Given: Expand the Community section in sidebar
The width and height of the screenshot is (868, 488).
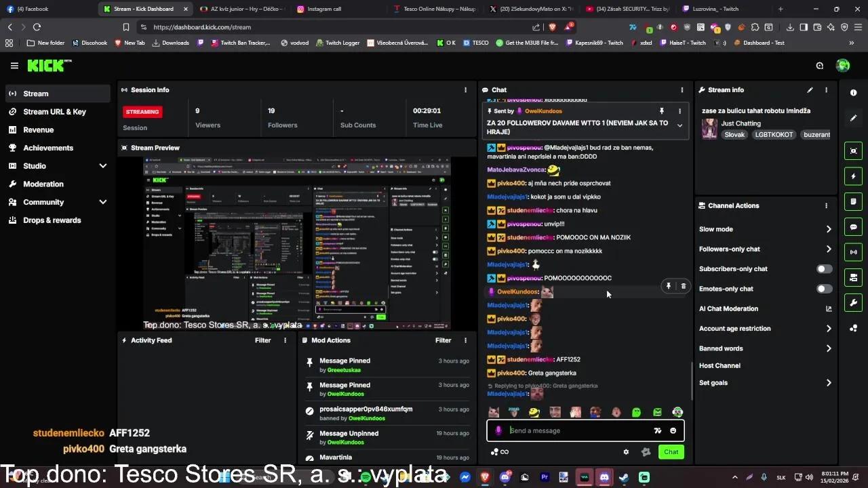Looking at the screenshot, I should 103,202.
